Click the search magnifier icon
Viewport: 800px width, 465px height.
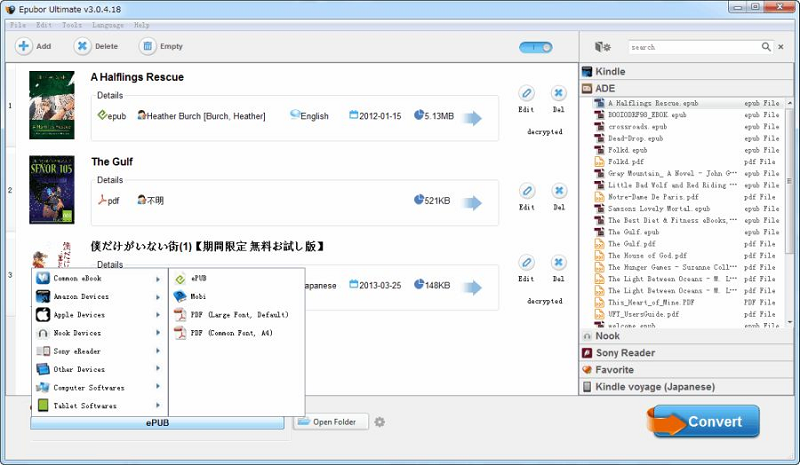[766, 47]
